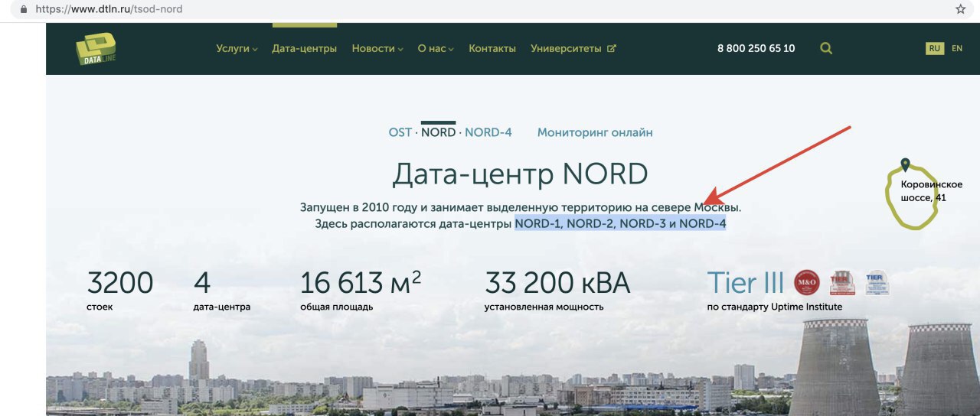
Task: Click the DataLine logo
Action: (x=96, y=49)
